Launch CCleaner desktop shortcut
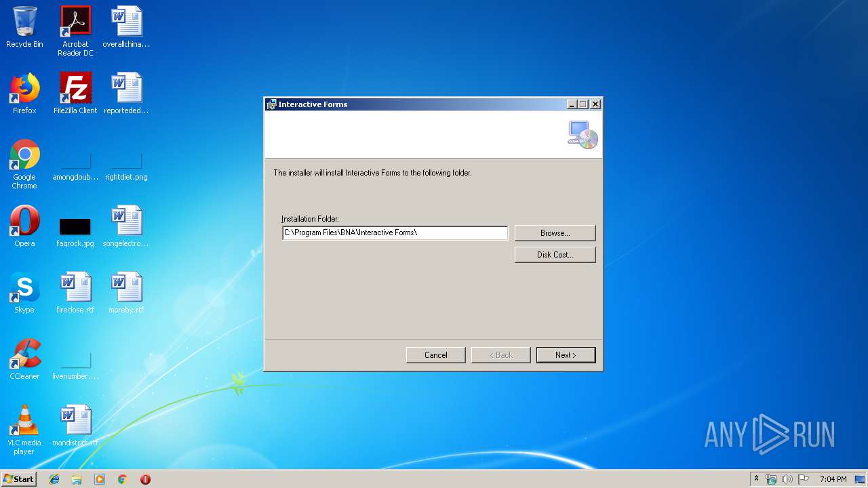 point(24,359)
